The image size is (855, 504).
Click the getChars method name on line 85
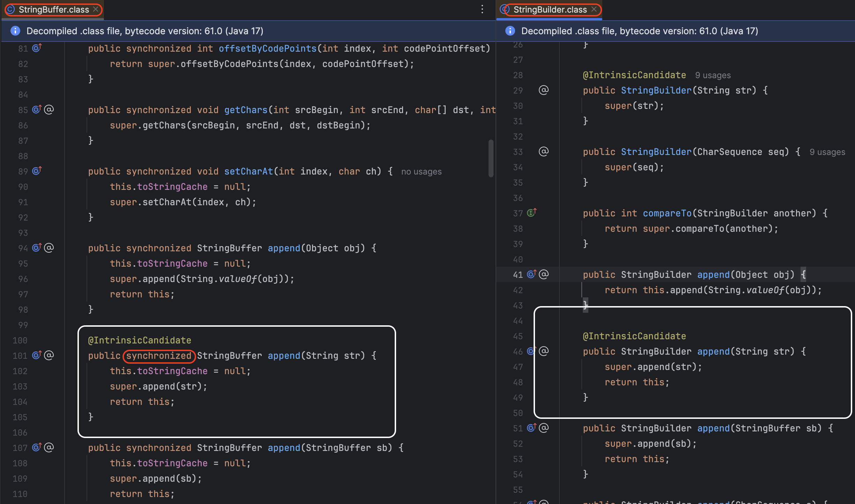coord(246,110)
